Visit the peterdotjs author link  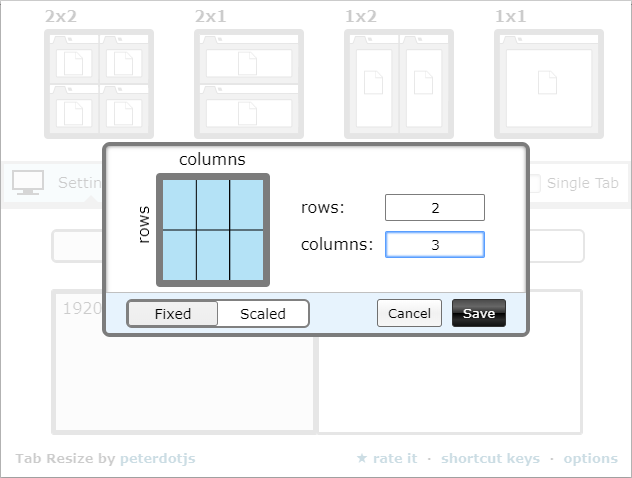pyautogui.click(x=158, y=458)
